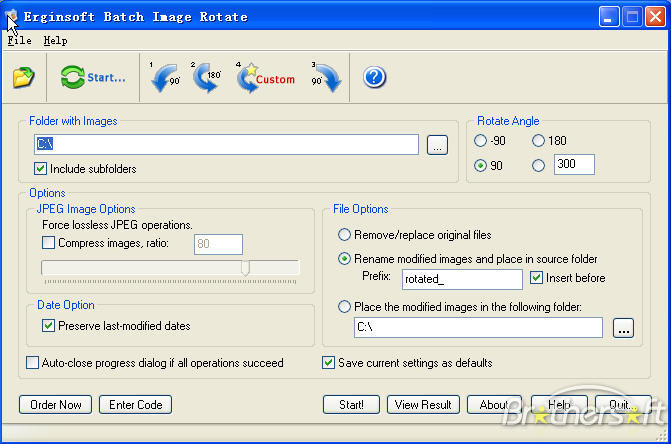671x444 pixels.
Task: Close the Batch Image Rotate window
Action: coord(655,17)
